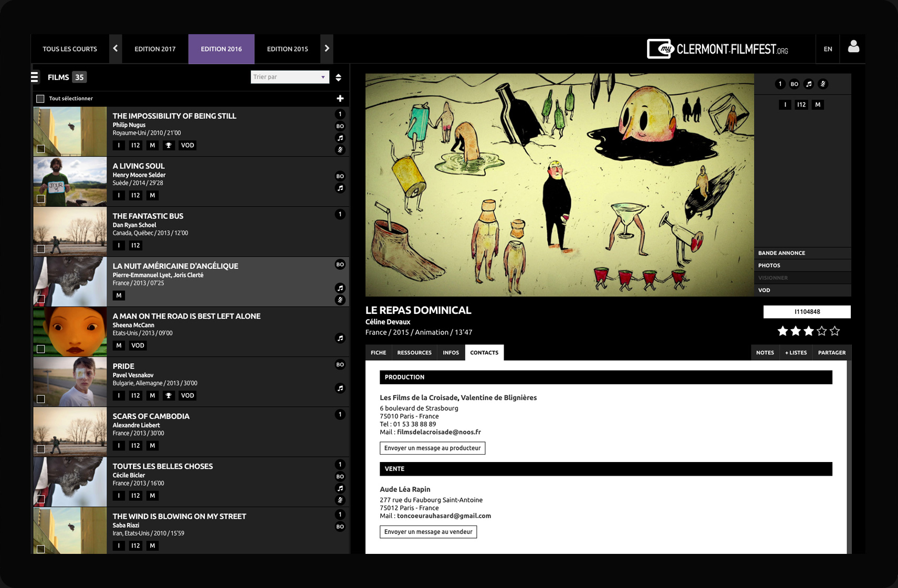Set rating to fourth star
This screenshot has height=588, width=898.
coord(822,331)
